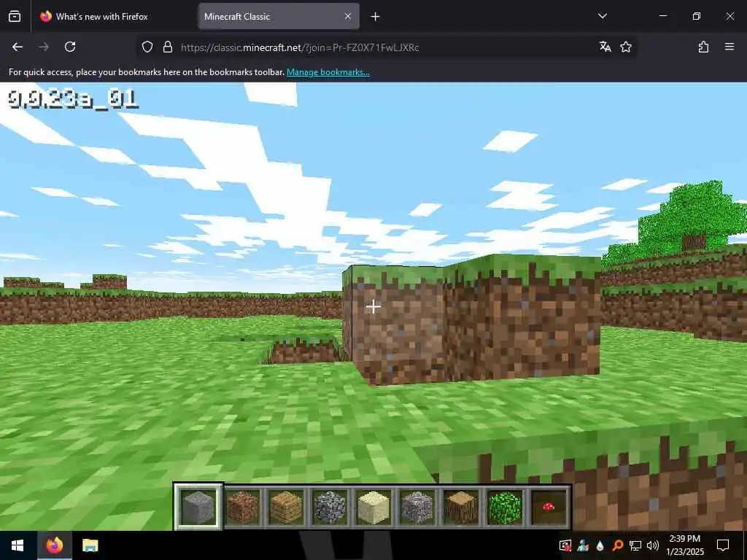Open the network tray icon
747x560 pixels.
click(x=635, y=545)
